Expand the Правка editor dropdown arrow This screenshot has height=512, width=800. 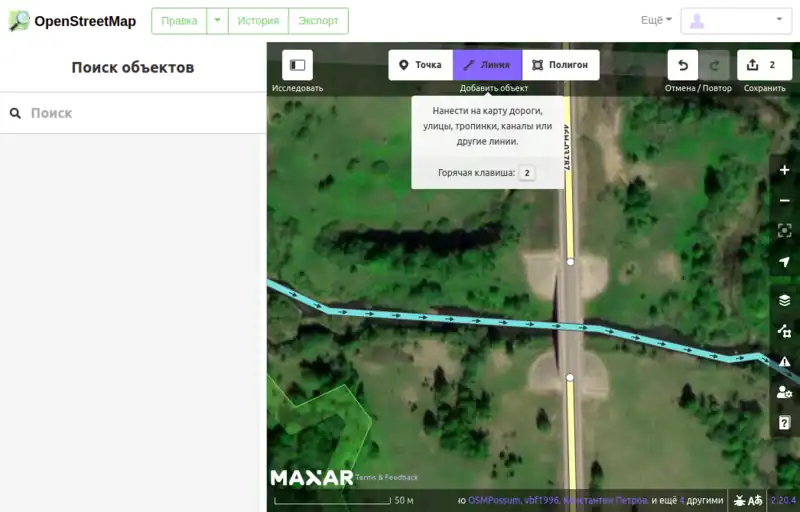pyautogui.click(x=217, y=21)
